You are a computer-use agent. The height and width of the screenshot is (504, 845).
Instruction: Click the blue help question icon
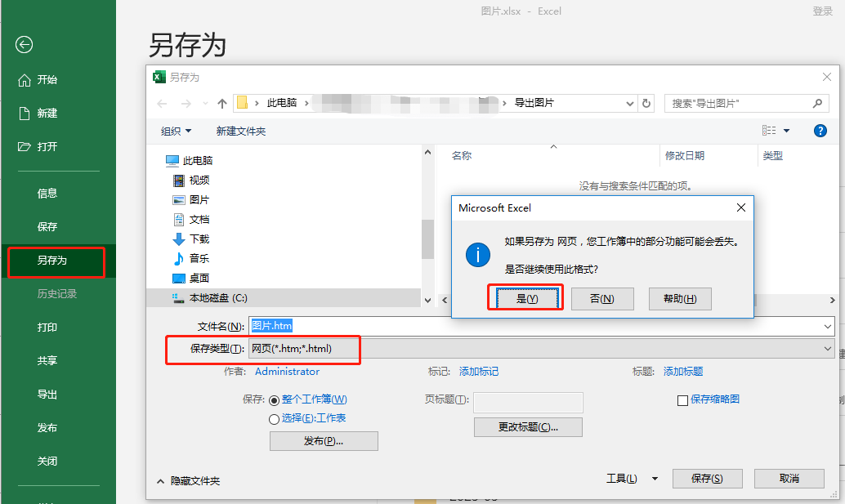pyautogui.click(x=820, y=131)
